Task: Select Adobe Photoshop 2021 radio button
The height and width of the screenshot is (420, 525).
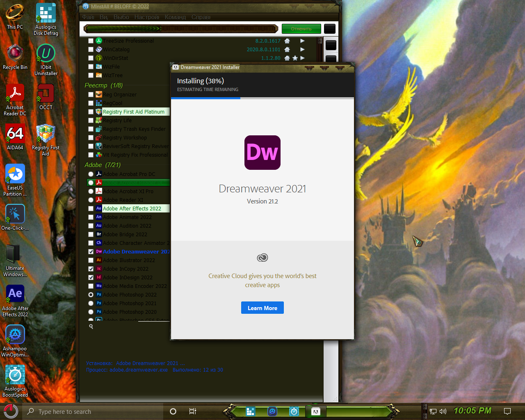Action: [x=91, y=304]
